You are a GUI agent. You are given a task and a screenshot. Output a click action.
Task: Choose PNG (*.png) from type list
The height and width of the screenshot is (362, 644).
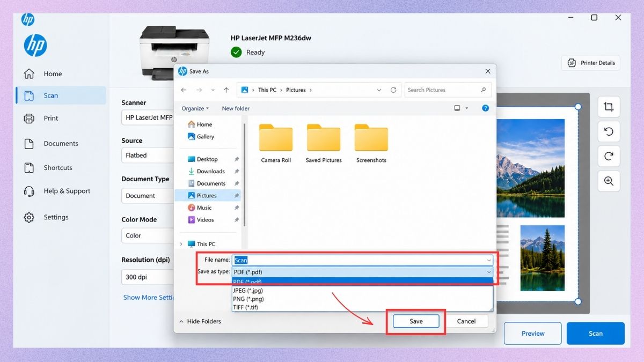[362, 299]
